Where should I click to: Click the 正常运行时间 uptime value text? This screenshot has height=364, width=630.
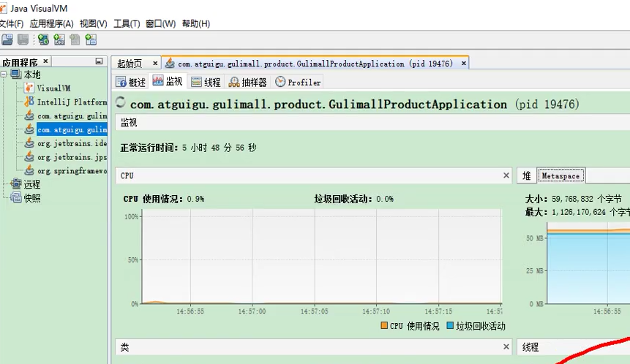[219, 148]
